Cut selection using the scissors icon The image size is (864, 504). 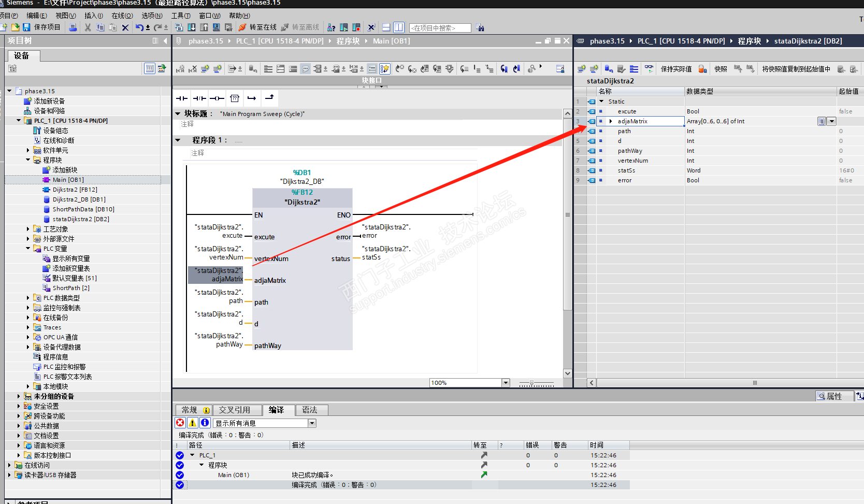click(x=88, y=27)
